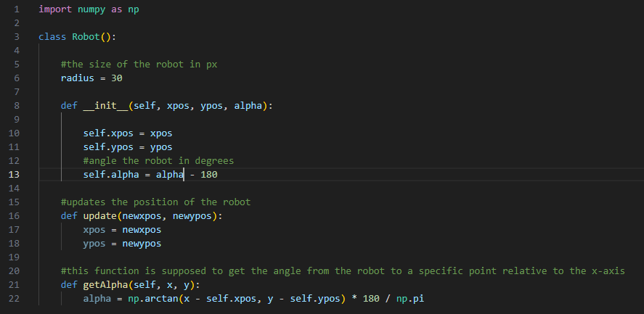Click the number 180 on line 13
The width and height of the screenshot is (644, 314).
click(x=209, y=175)
